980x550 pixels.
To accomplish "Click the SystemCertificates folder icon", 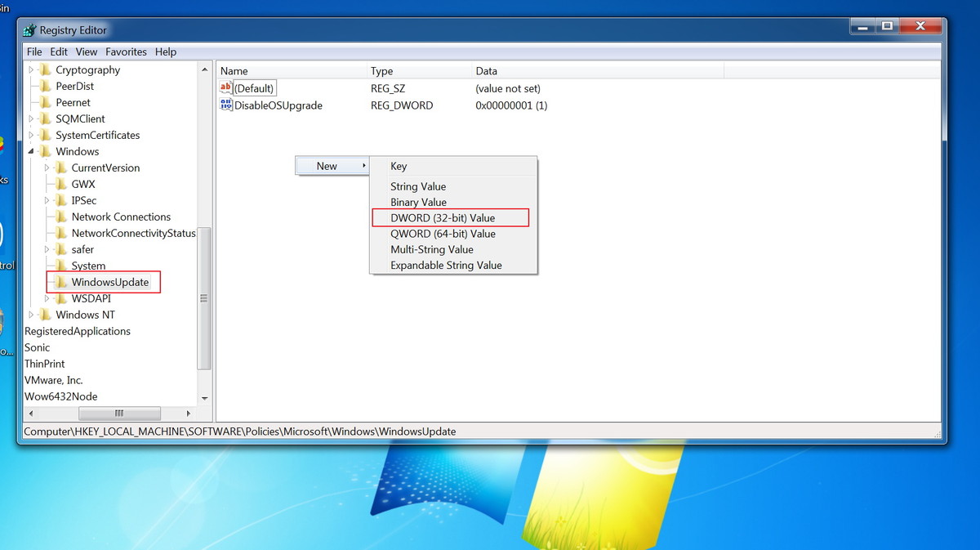I will coord(46,136).
